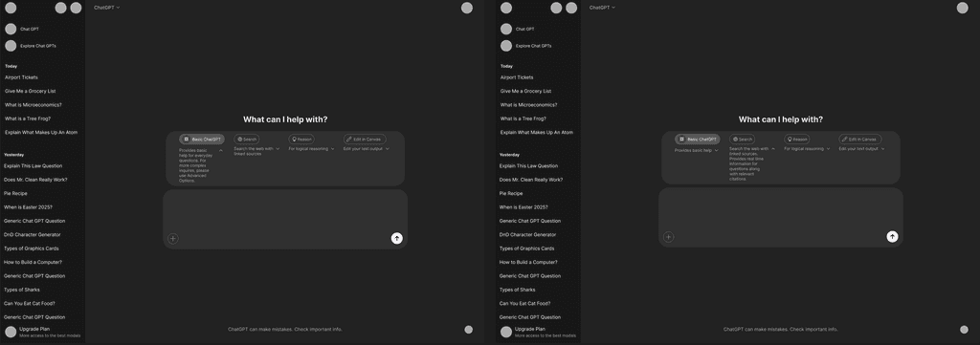Select the Reason pill in right mockup

(x=797, y=140)
